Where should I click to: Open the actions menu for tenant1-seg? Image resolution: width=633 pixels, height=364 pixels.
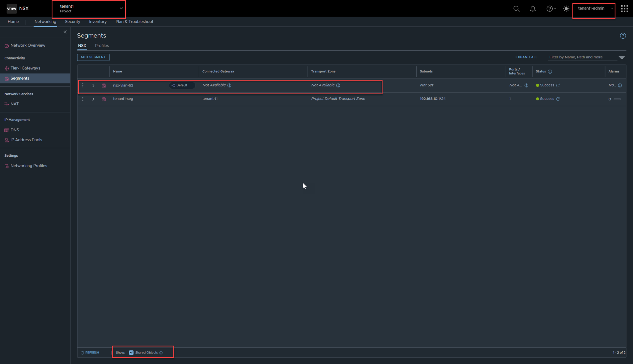(x=83, y=99)
